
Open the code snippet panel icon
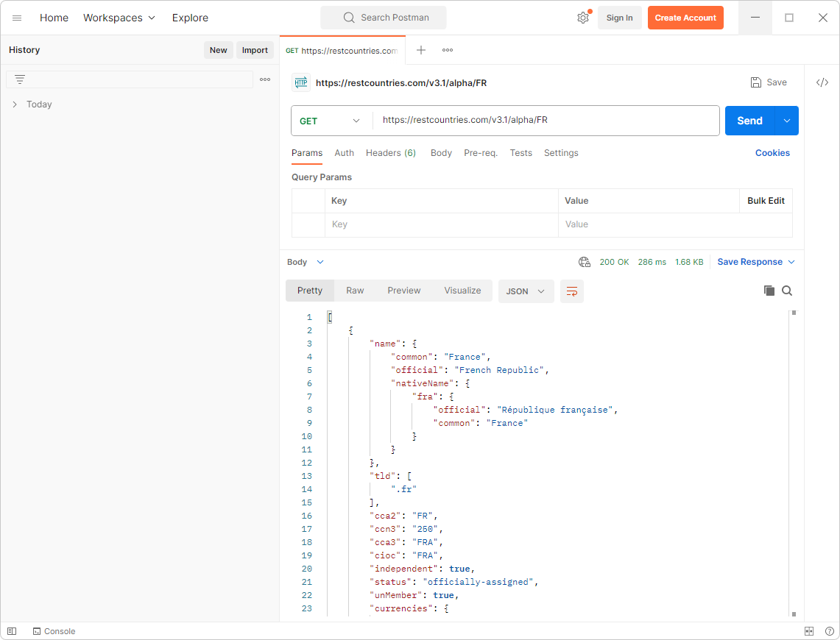(822, 82)
